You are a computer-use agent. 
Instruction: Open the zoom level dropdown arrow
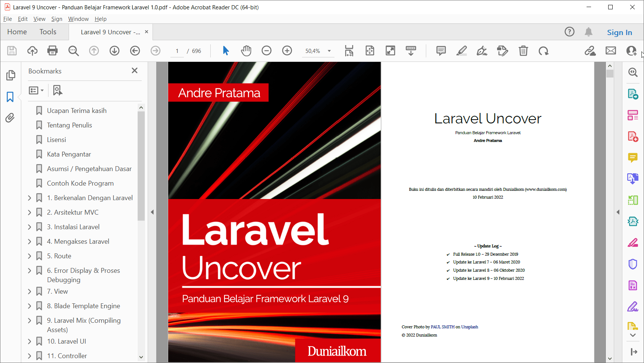pyautogui.click(x=329, y=51)
